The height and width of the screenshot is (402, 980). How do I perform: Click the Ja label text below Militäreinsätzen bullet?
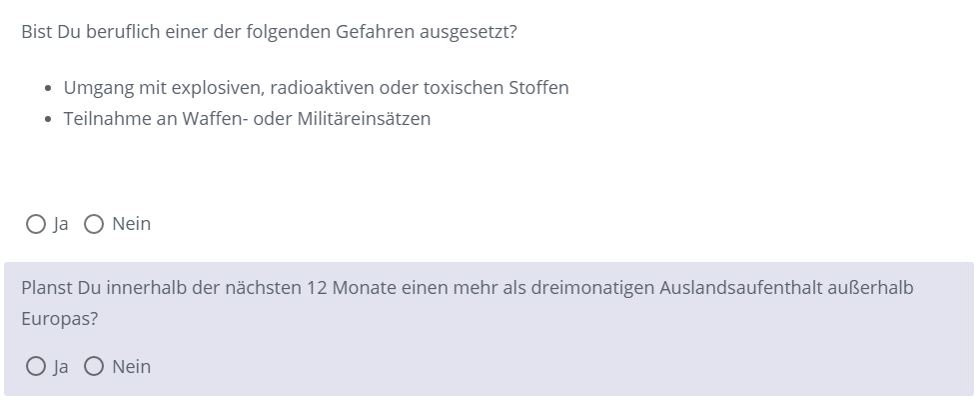point(61,224)
